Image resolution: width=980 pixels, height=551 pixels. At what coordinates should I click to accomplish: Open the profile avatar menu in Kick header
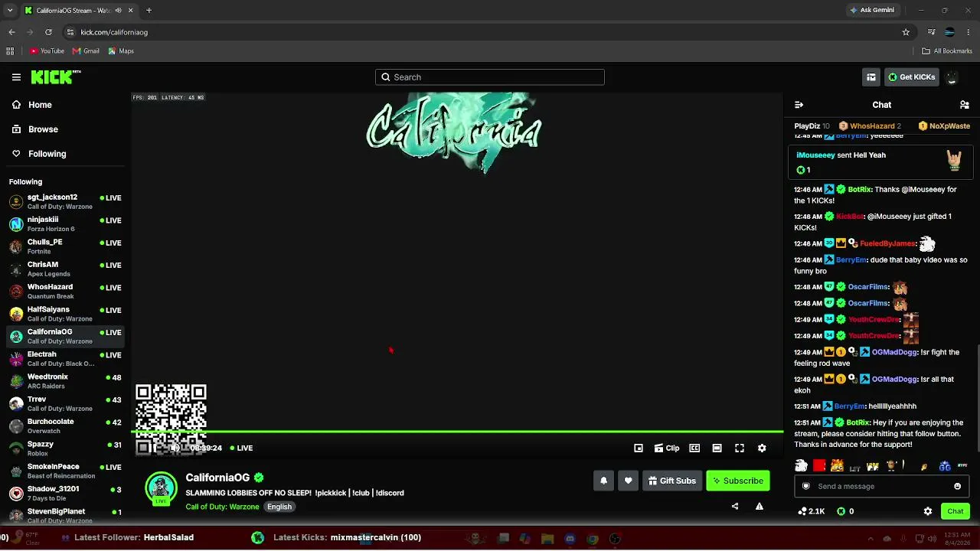click(952, 77)
